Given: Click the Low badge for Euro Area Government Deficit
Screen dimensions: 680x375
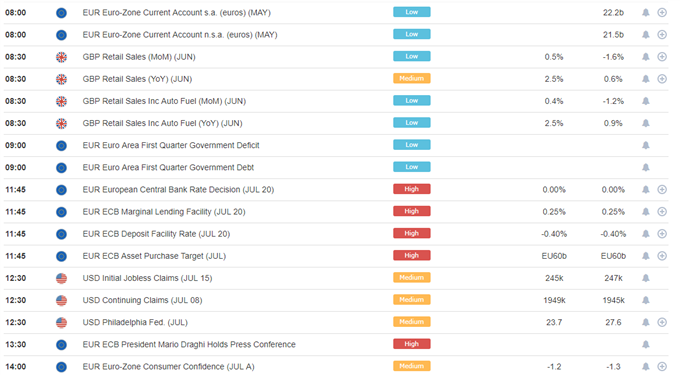Looking at the screenshot, I should tap(412, 145).
